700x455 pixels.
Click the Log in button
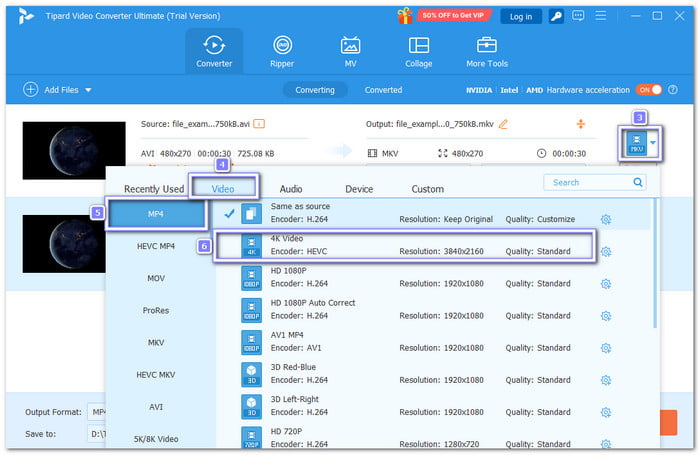(x=521, y=17)
